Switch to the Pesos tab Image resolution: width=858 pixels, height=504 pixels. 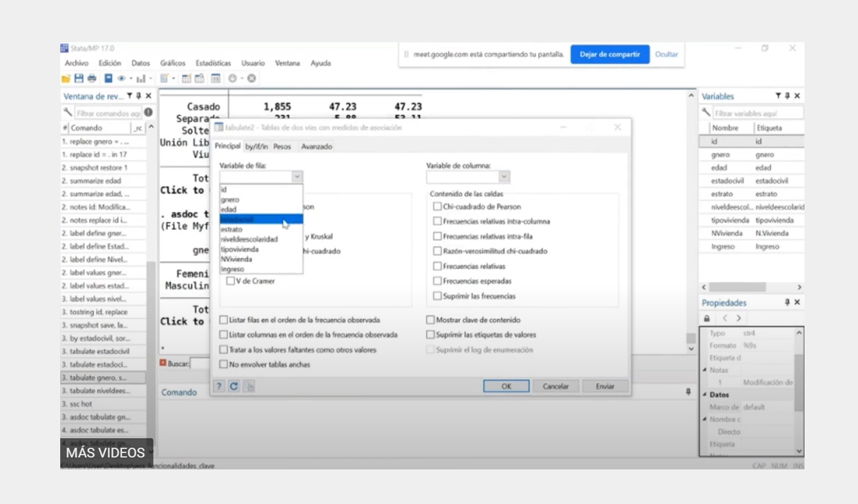coord(281,147)
